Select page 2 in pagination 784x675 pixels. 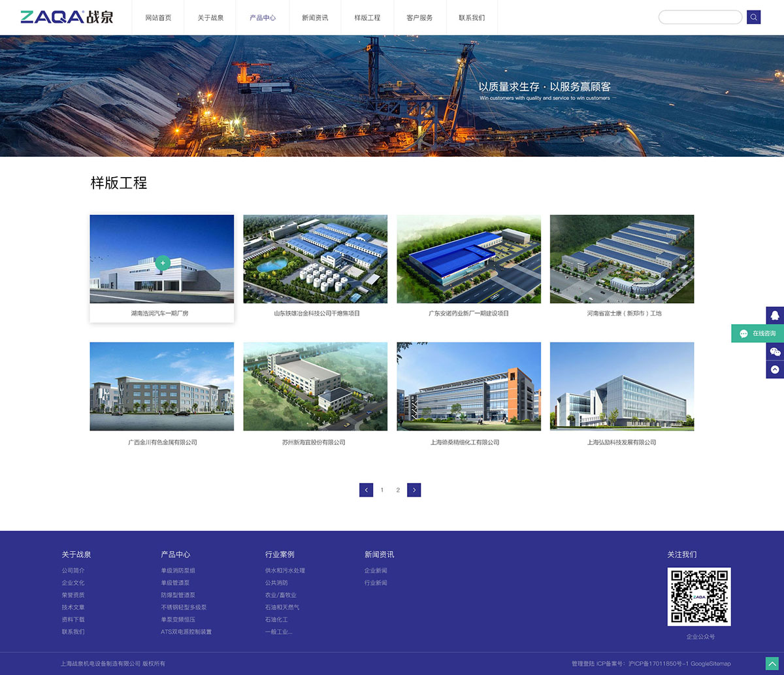click(x=398, y=490)
